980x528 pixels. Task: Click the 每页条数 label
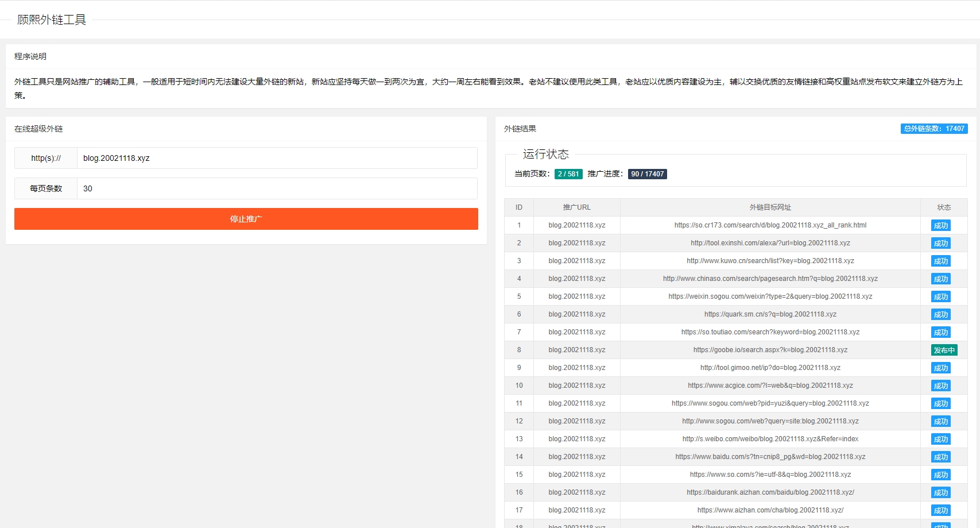click(46, 188)
